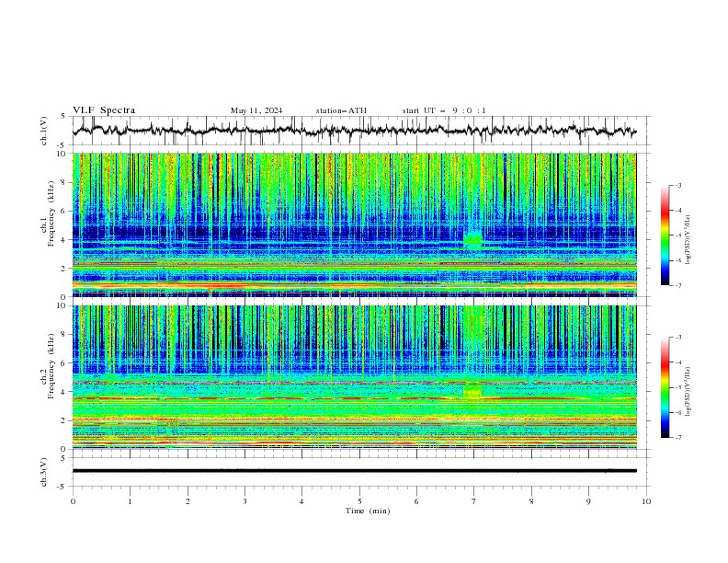This screenshot has width=728, height=563.
Task: Click tick label 9 on the Time axis
Action: [588, 501]
